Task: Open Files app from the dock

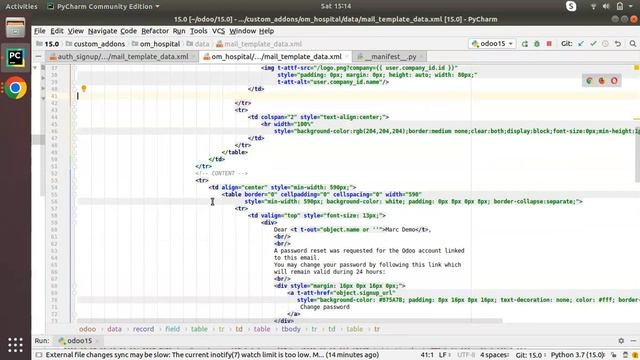Action: click(x=15, y=28)
